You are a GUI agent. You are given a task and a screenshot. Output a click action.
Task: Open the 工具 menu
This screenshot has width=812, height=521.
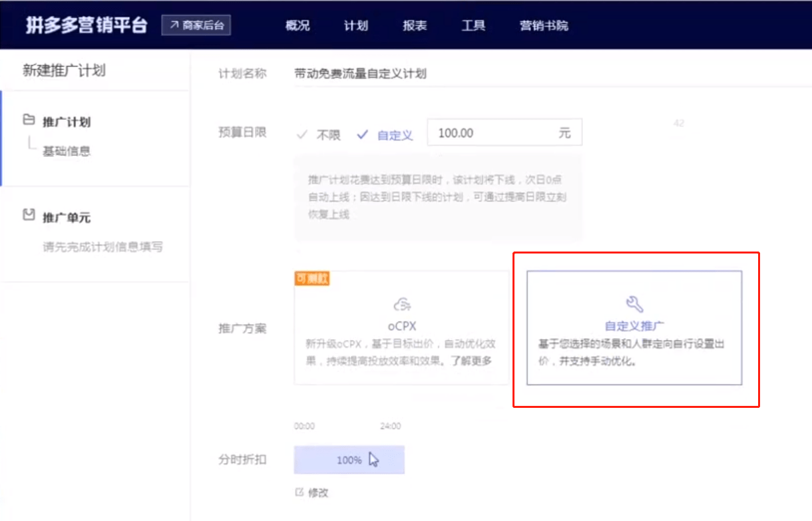tap(473, 26)
